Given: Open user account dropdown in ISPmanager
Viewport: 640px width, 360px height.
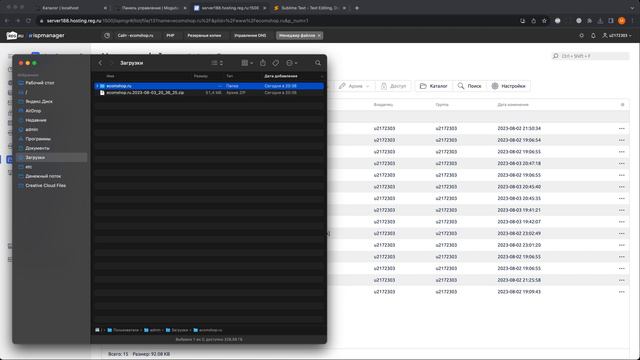Looking at the screenshot, I should [617, 36].
